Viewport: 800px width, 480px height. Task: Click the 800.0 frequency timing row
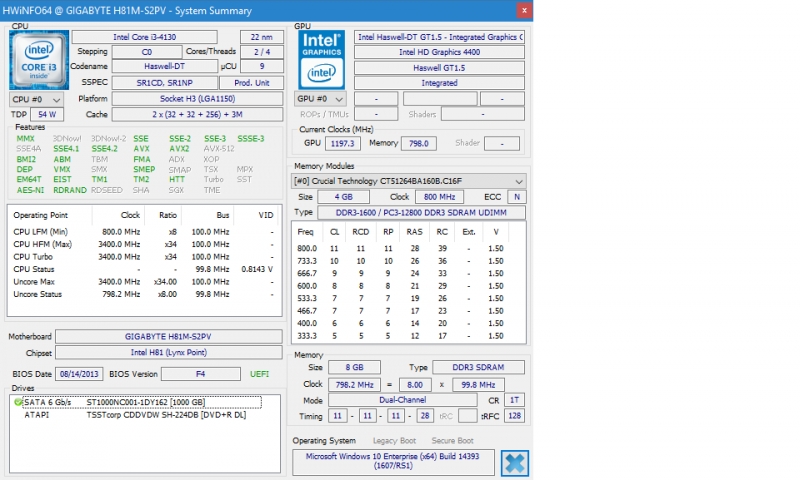click(x=408, y=248)
